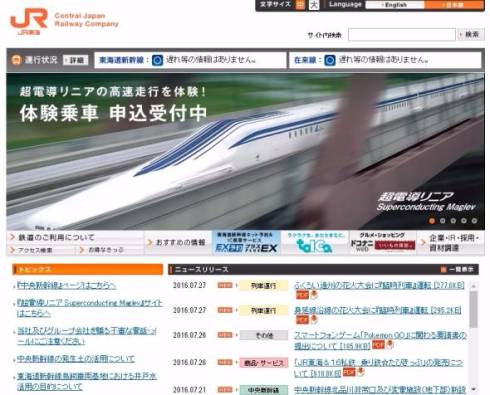This screenshot has width=490, height=395.
Task: Open PDF icon for ふくろい遠州の花火大会
Action: 302,295
